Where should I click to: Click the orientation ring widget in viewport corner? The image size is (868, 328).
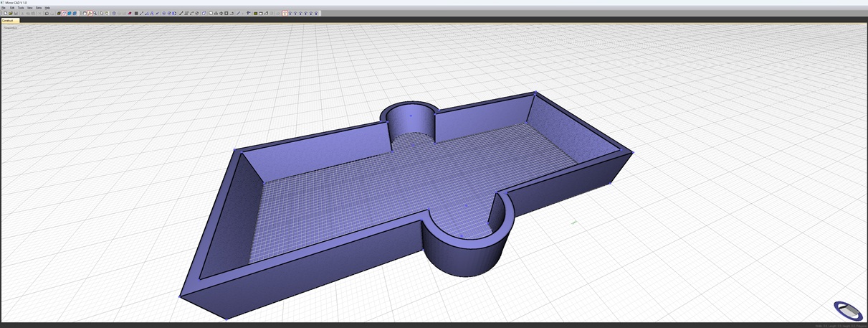pos(847,310)
